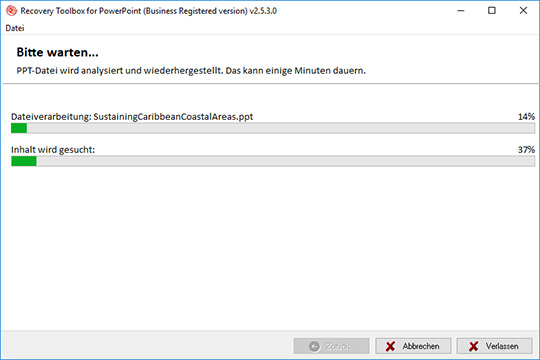The image size is (540, 360).
Task: Click the disabled Zurück button
Action: [331, 346]
